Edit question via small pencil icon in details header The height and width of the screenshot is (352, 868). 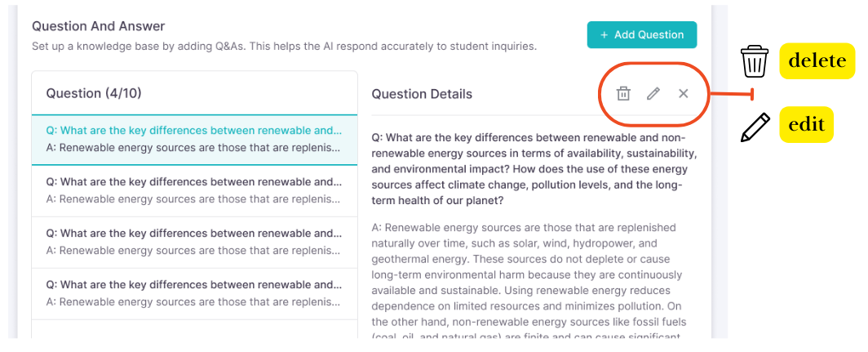[x=653, y=94]
